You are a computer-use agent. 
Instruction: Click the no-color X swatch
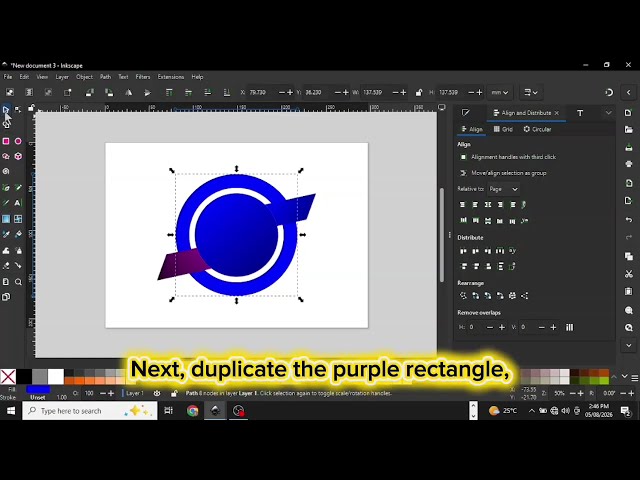[x=8, y=376]
